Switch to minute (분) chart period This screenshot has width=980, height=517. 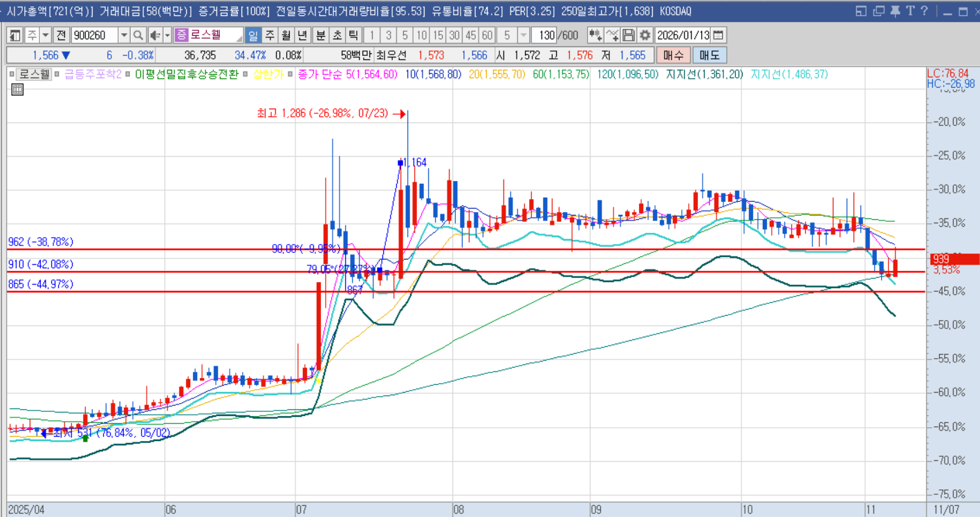pyautogui.click(x=320, y=35)
